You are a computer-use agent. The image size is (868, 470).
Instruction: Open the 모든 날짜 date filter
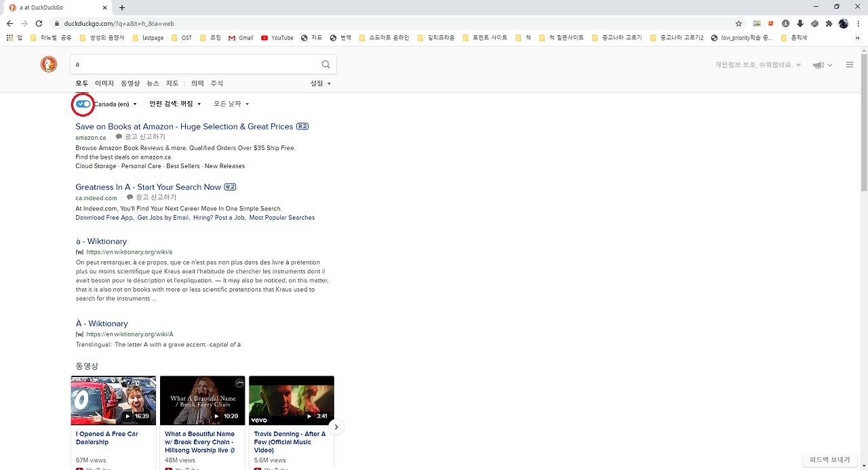click(231, 104)
